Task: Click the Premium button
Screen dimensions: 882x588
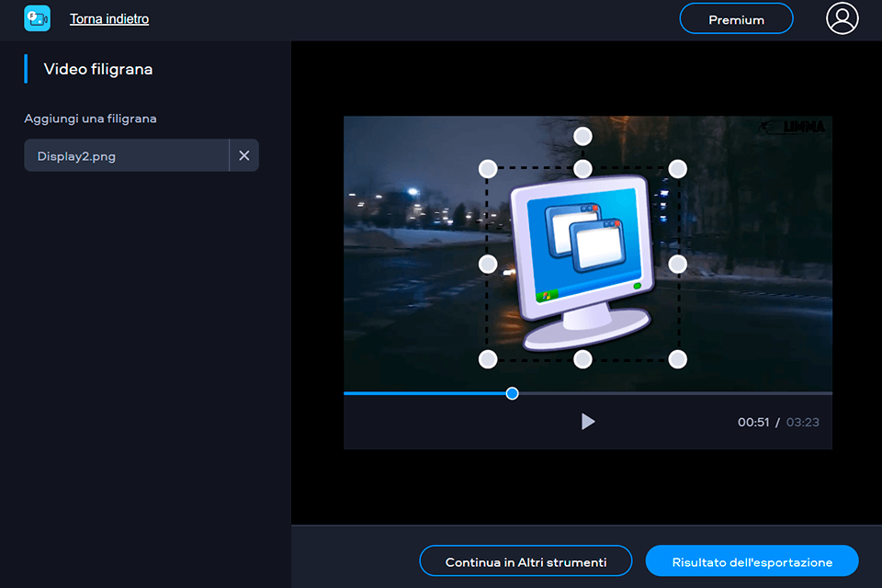Action: (x=735, y=18)
